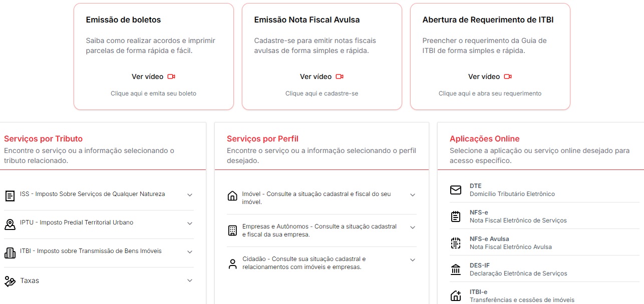Click the ITBI-e house plus icon

coord(456,296)
